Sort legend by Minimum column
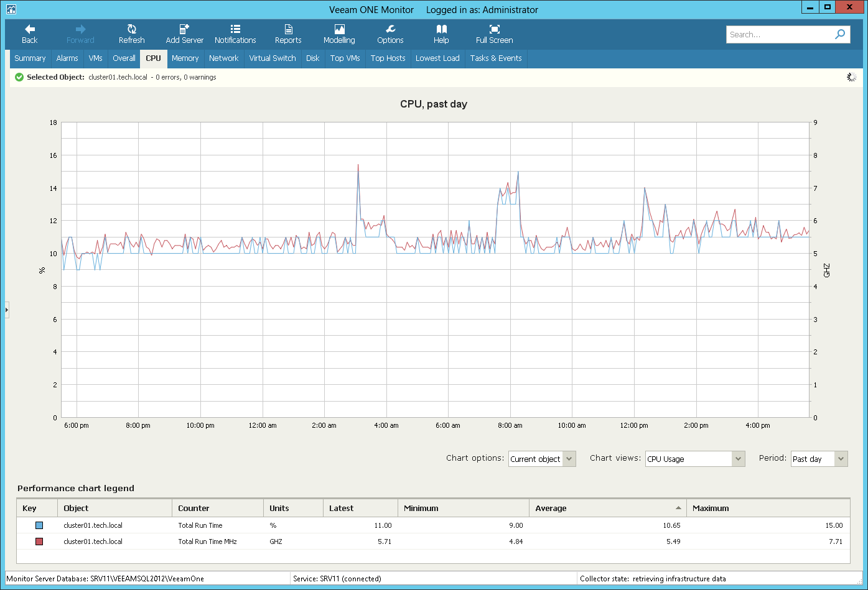Screen dimensions: 868x590 pos(463,508)
